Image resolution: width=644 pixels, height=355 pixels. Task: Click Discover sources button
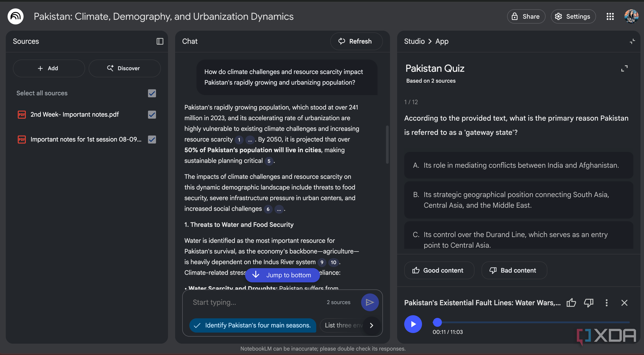[x=124, y=68]
